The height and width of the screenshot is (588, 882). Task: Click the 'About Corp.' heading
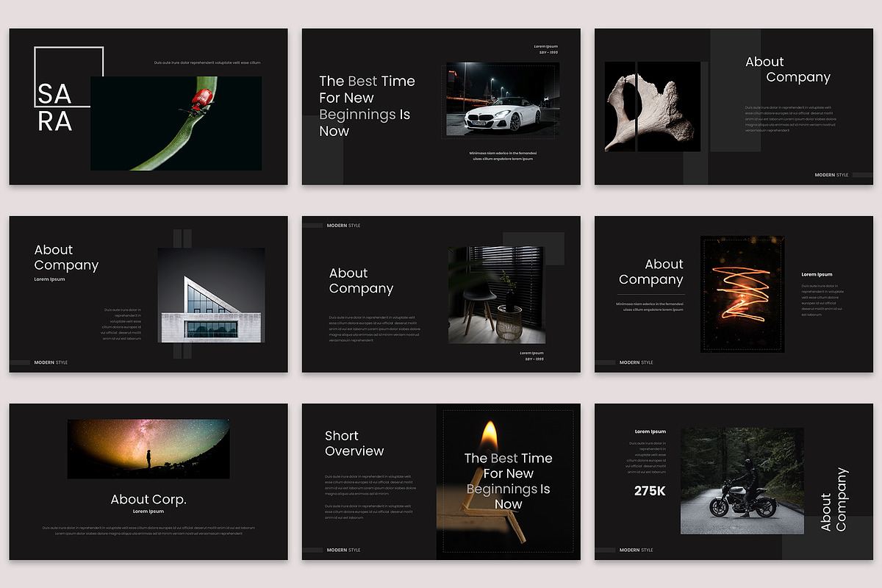[x=148, y=500]
